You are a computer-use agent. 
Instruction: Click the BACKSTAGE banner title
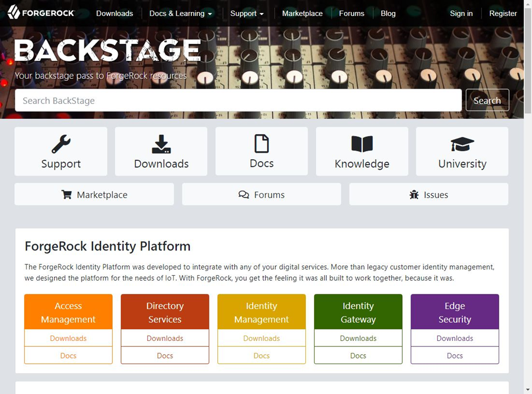pyautogui.click(x=108, y=50)
